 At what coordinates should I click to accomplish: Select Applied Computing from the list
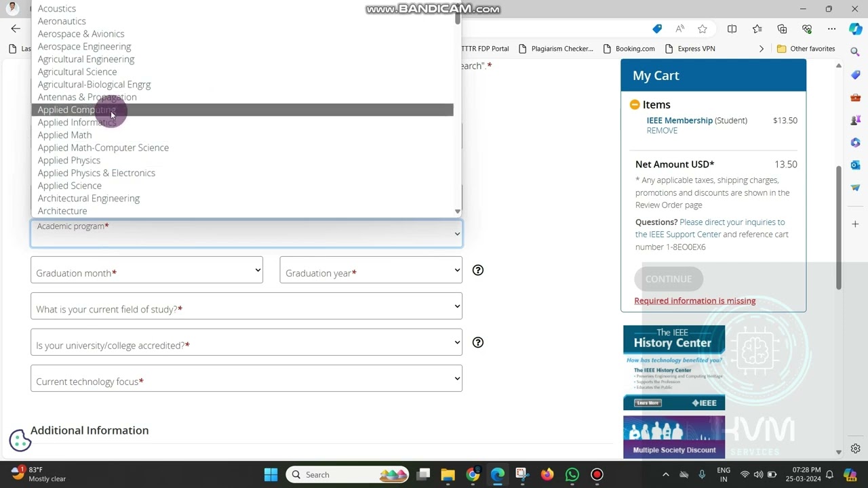point(242,110)
